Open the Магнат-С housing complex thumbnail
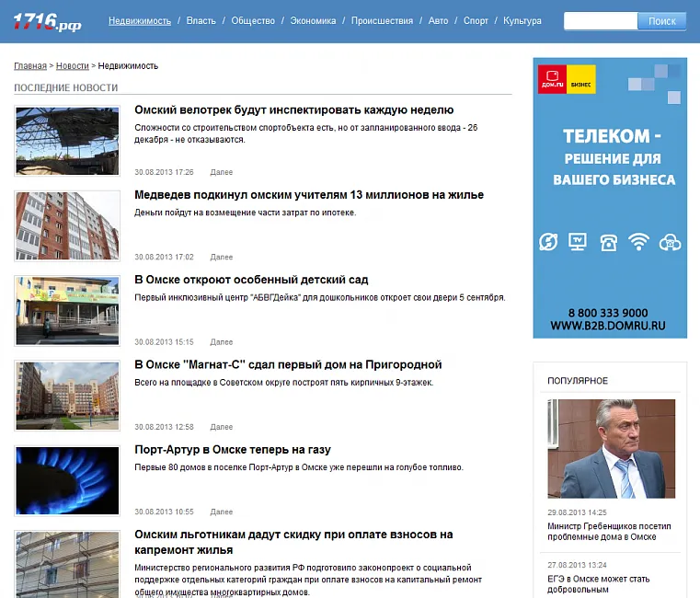The image size is (700, 598). [x=67, y=396]
